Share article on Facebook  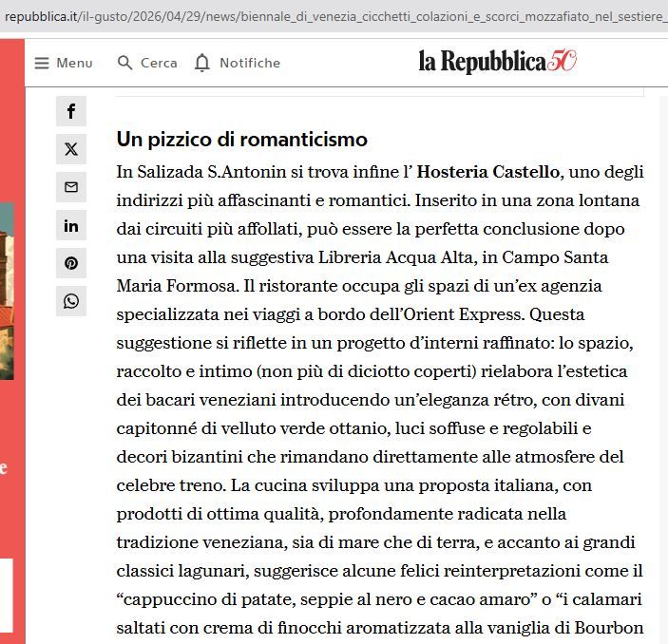tap(71, 111)
